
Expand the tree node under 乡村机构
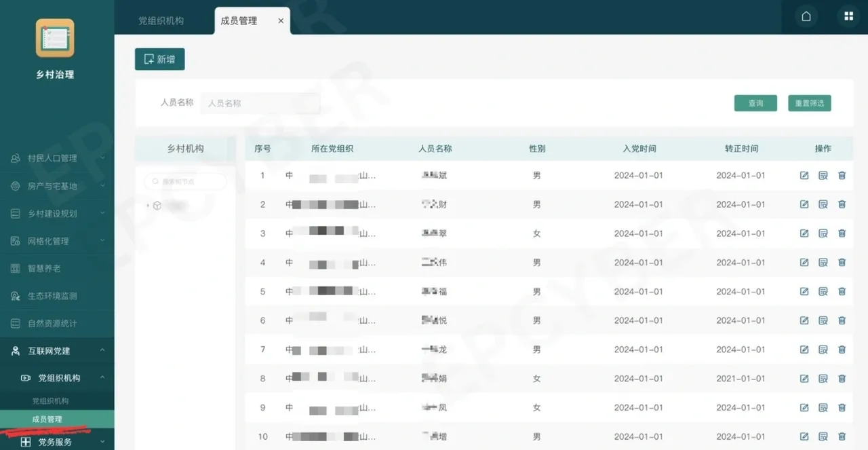tap(148, 205)
